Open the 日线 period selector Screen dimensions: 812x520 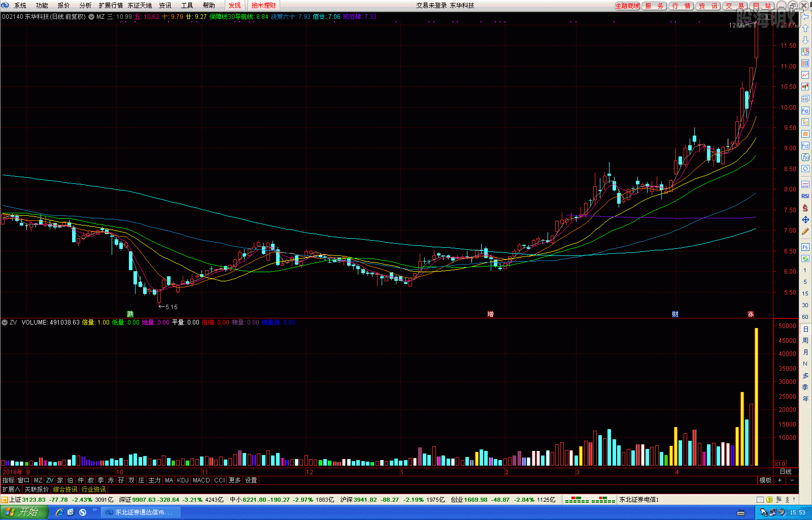pyautogui.click(x=786, y=472)
